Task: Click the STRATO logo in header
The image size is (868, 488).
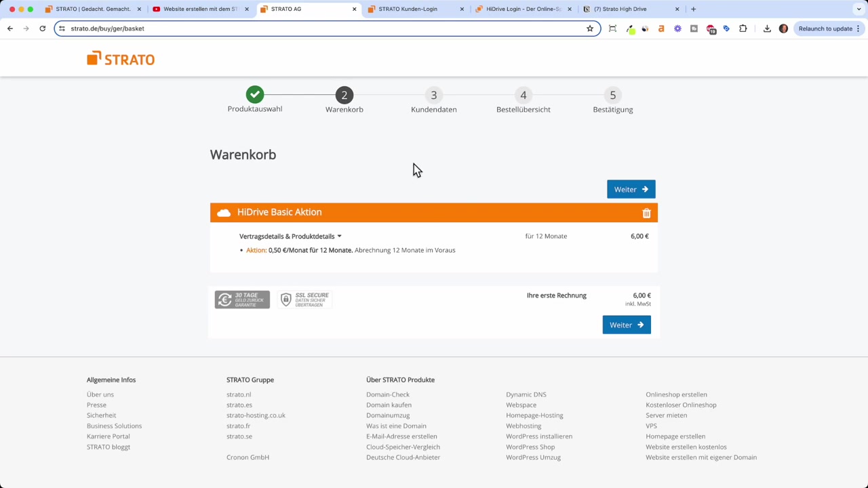Action: pyautogui.click(x=121, y=59)
